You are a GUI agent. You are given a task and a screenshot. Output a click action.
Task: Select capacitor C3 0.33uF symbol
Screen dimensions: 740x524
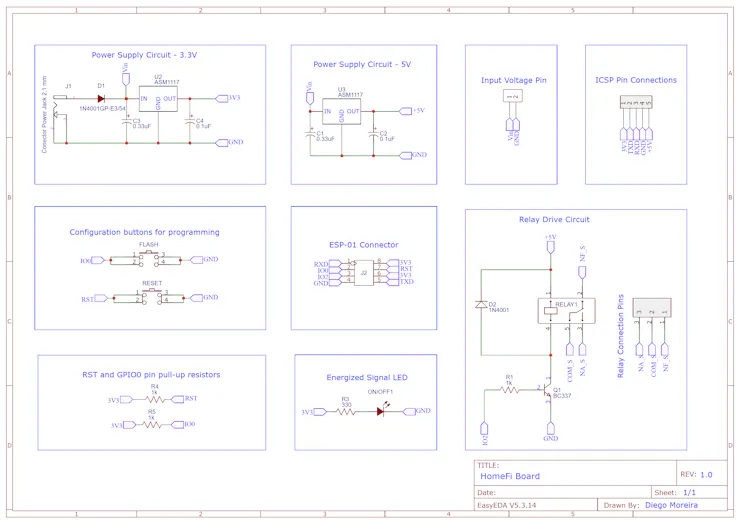tap(126, 121)
